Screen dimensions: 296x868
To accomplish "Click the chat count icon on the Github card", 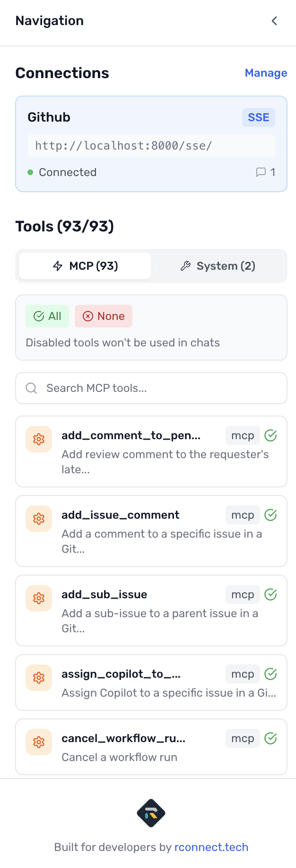I will click(261, 172).
